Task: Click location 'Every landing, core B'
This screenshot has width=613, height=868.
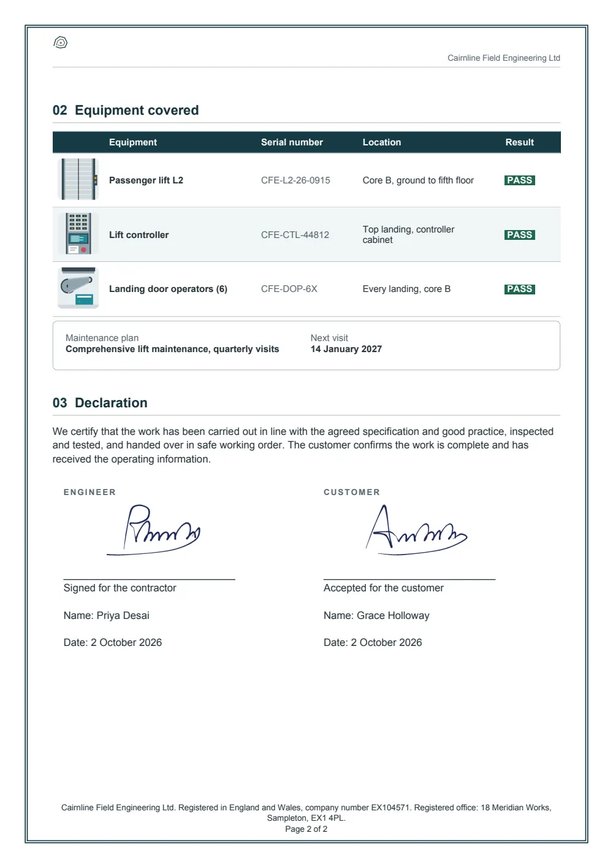Action: point(406,289)
